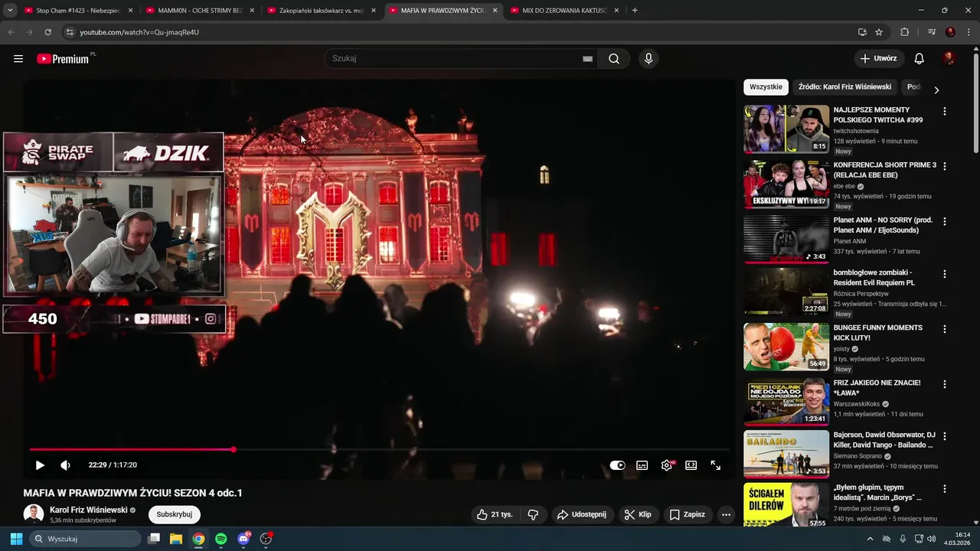Open Windows Start menu

[16, 539]
